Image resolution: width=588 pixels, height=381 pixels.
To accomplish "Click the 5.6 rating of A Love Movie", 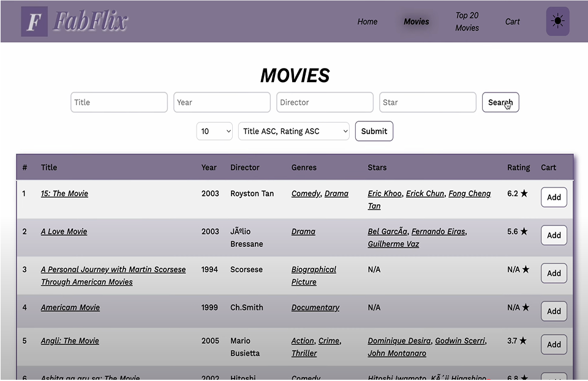I will click(x=517, y=232).
